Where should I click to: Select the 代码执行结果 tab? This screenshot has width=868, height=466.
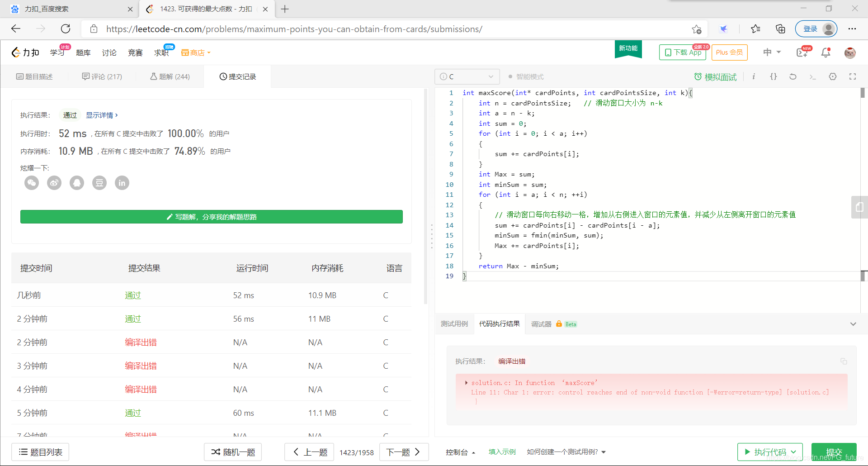coord(500,324)
